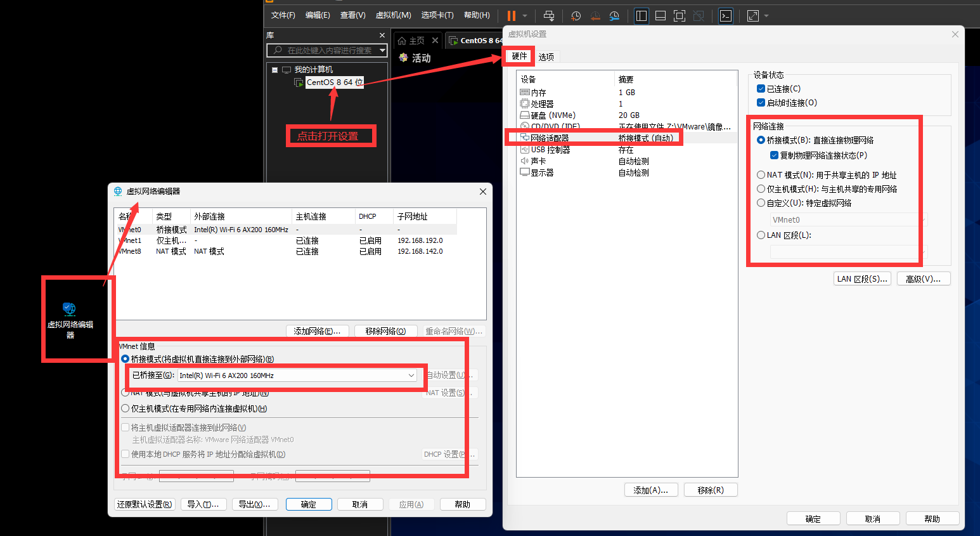
Task: Open the snapshot manager wrench-clock icon
Action: click(614, 16)
